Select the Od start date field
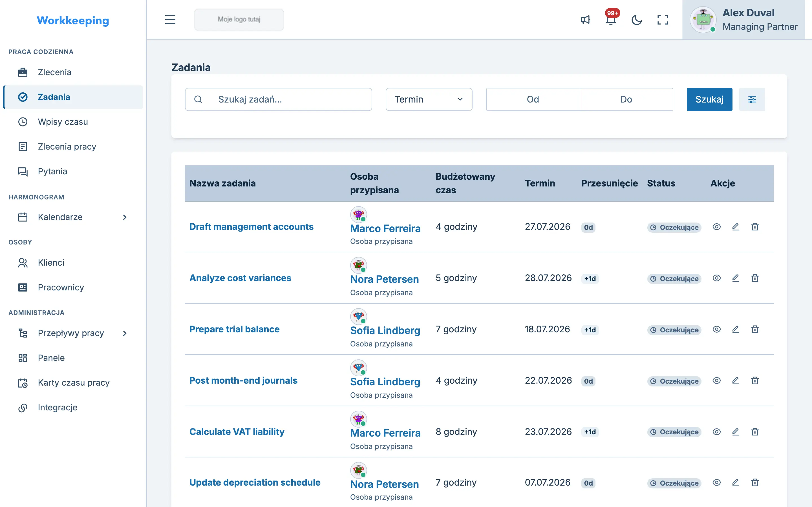This screenshot has height=507, width=812. (533, 99)
